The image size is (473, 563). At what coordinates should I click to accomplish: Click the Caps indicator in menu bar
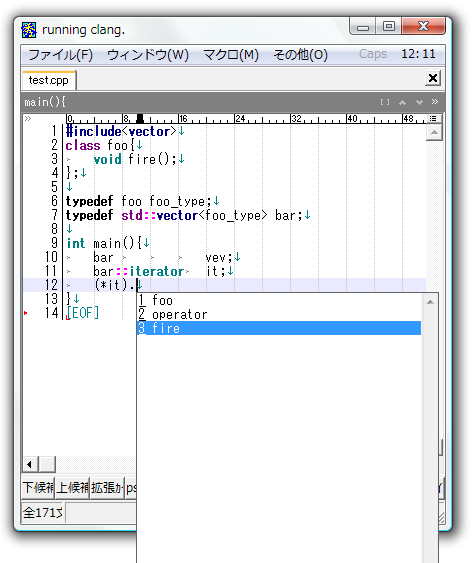coord(373,54)
